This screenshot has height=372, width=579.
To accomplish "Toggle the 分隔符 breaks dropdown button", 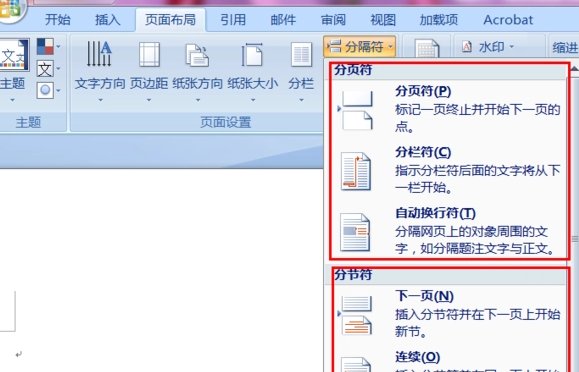I will (360, 47).
